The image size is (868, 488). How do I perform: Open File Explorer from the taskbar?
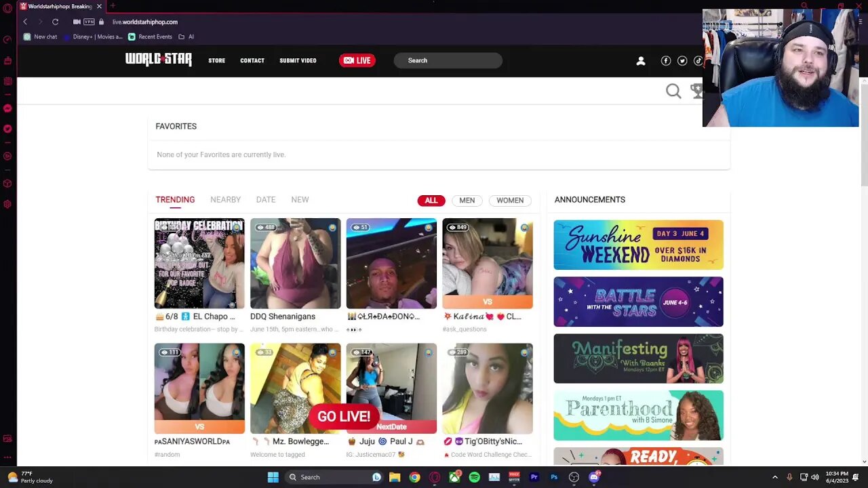pyautogui.click(x=395, y=477)
